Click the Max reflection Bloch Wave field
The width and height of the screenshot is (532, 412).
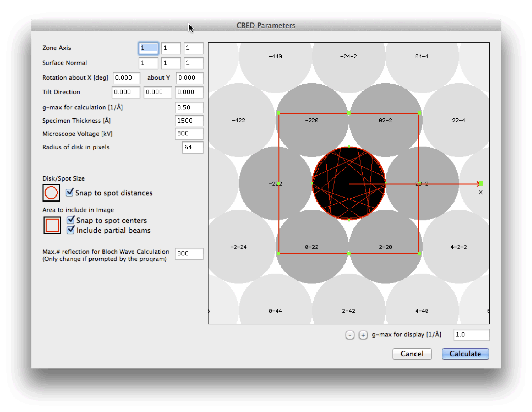tap(189, 254)
